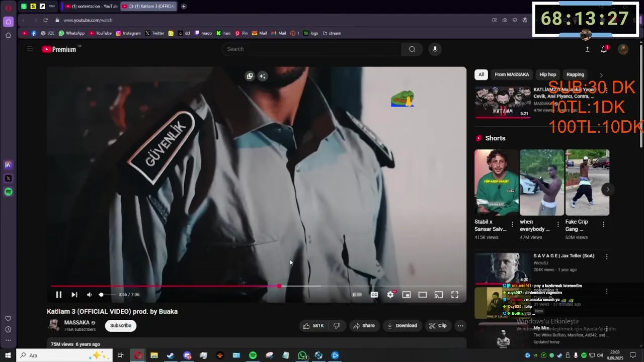Toggle theater mode
Viewport: 644px width, 362px height.
[423, 295]
